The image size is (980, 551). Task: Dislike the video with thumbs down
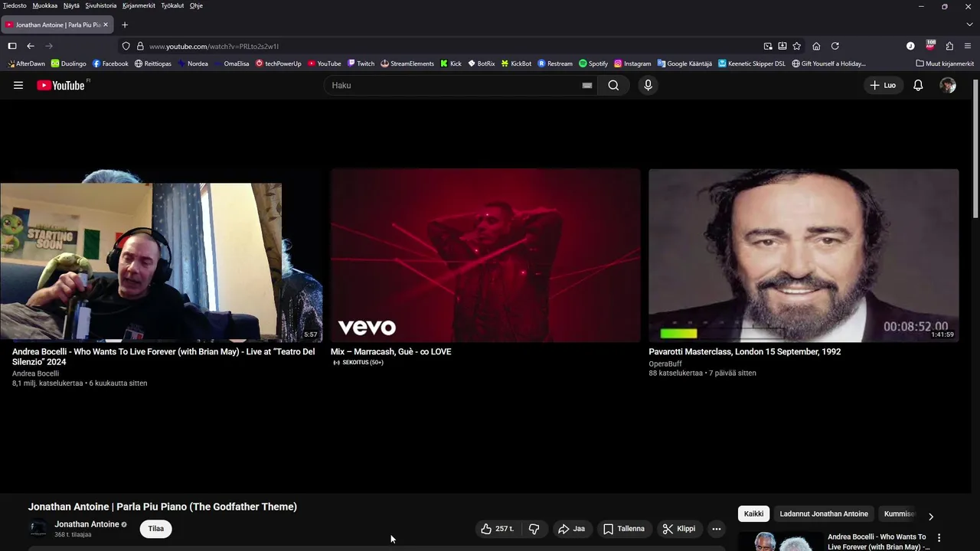click(534, 529)
